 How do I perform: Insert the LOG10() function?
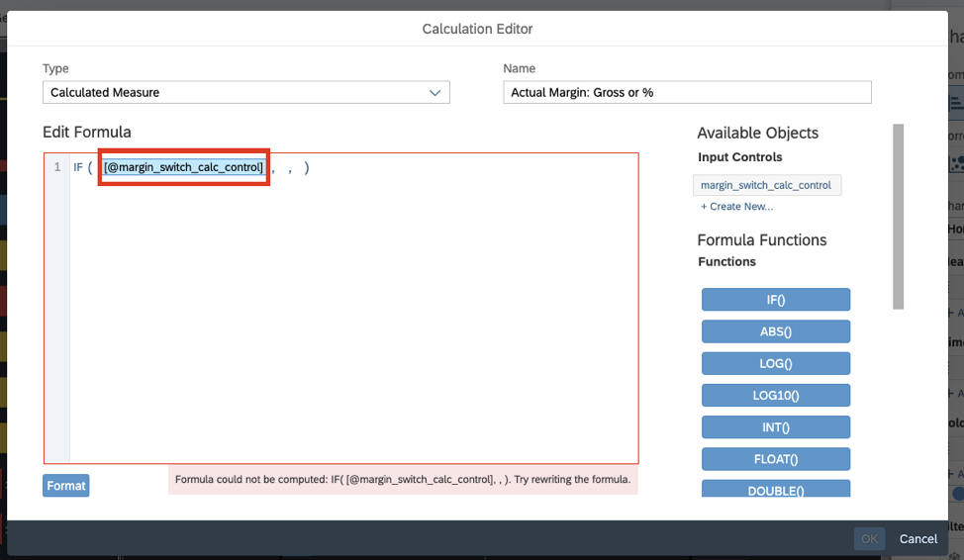tap(775, 395)
